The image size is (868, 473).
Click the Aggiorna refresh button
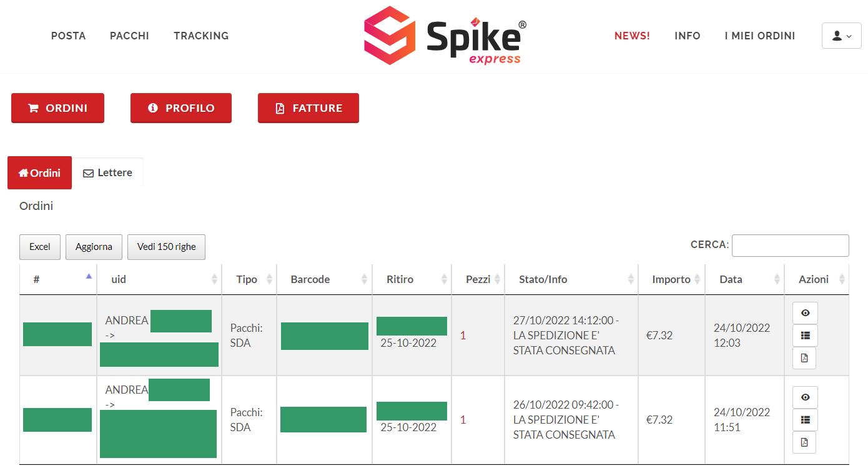point(94,247)
